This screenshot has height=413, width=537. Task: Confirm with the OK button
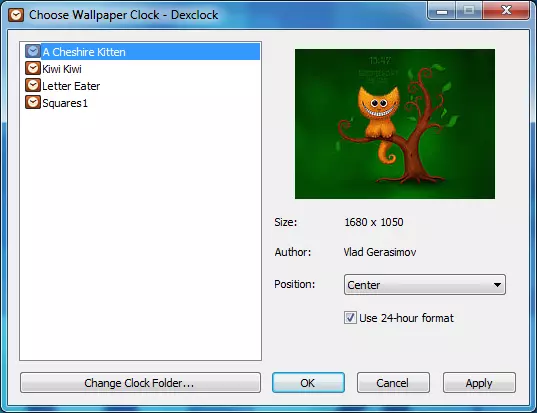click(x=308, y=383)
